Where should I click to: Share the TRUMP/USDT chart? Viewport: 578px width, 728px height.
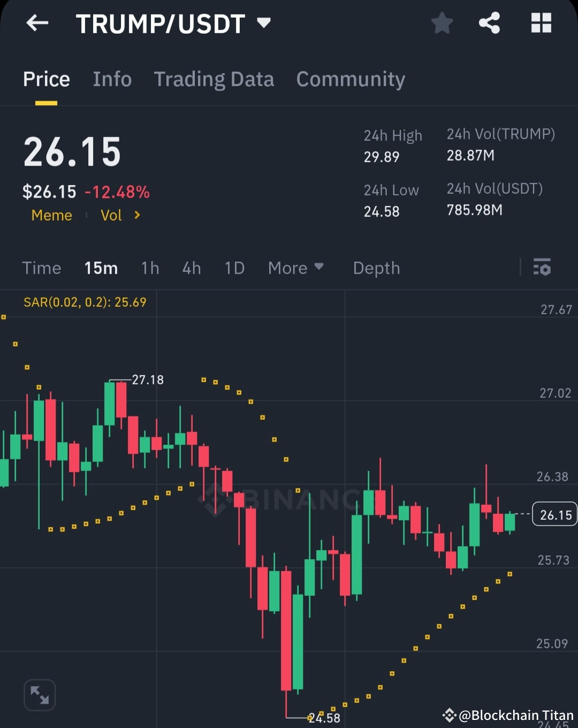489,23
